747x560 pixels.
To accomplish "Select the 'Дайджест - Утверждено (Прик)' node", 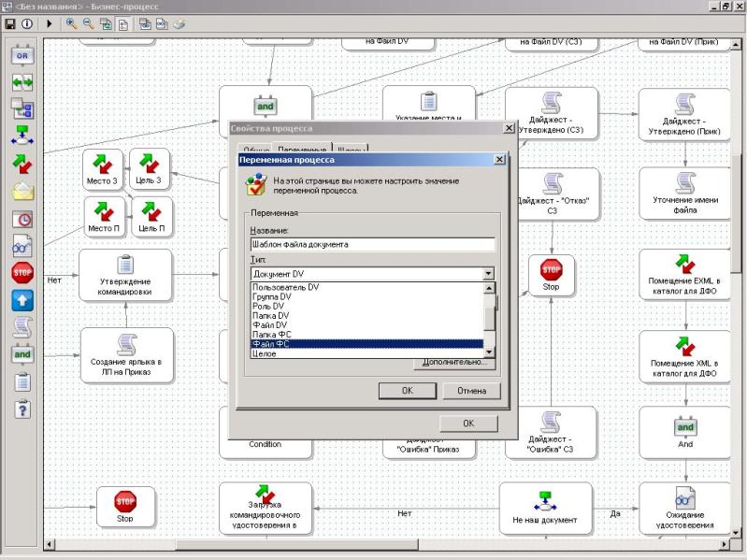I will [x=684, y=114].
